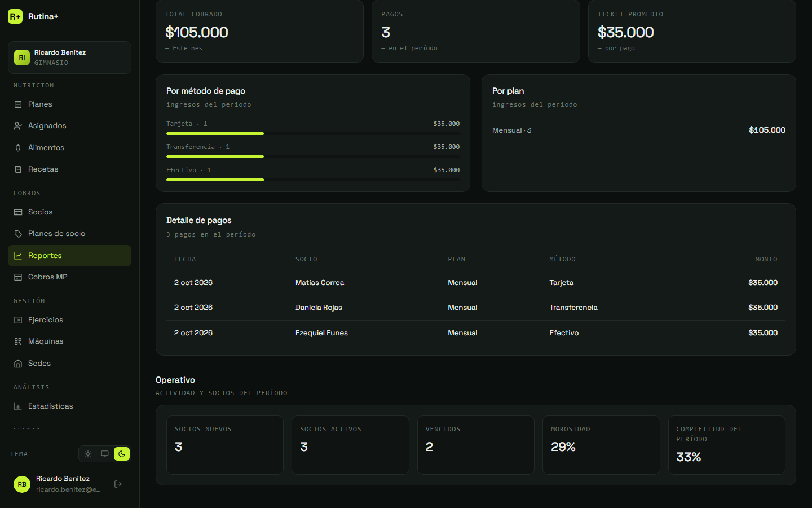The image size is (812, 508).
Task: Click the Daniela Rojas socio cell
Action: [319, 308]
